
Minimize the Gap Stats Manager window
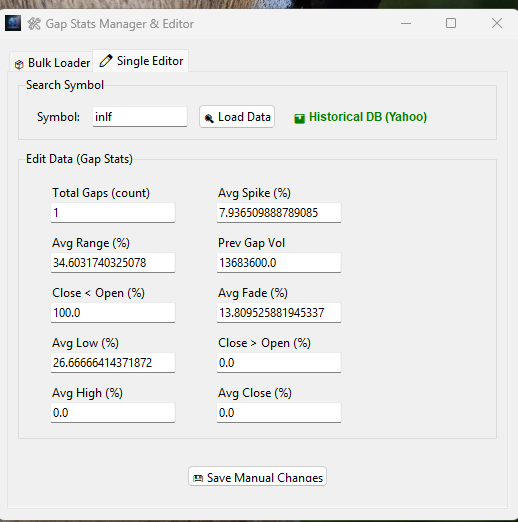(x=406, y=23)
